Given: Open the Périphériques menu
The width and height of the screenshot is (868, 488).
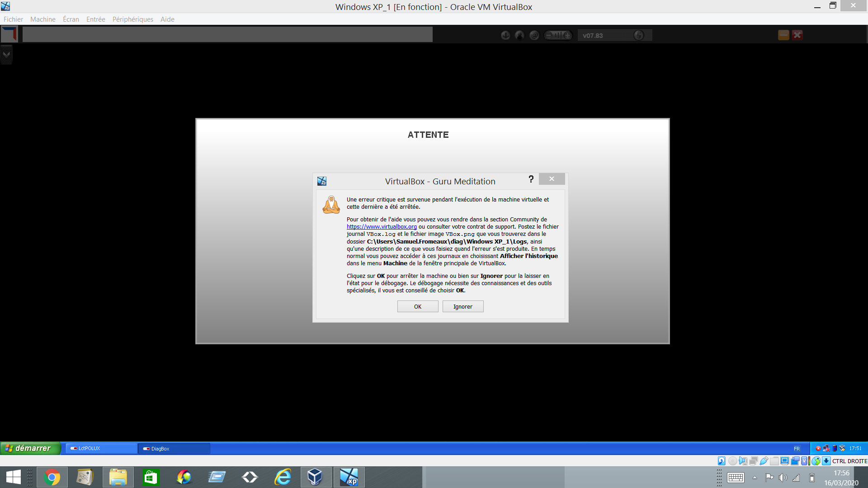Looking at the screenshot, I should [x=133, y=19].
